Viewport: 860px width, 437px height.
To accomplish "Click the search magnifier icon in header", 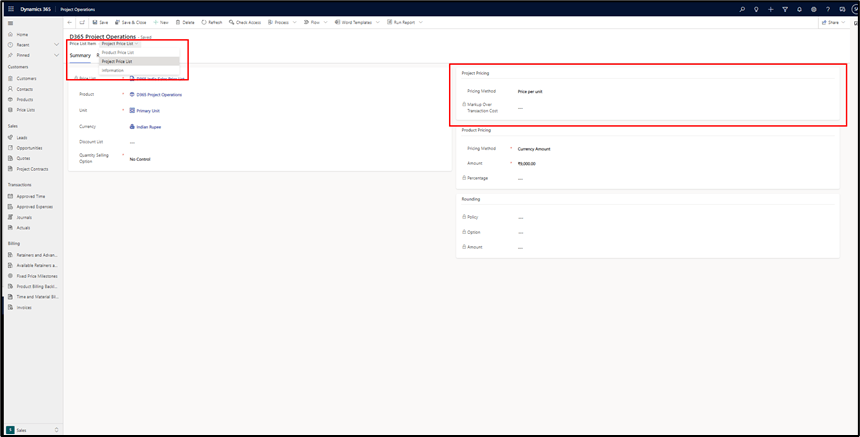I will pos(742,9).
